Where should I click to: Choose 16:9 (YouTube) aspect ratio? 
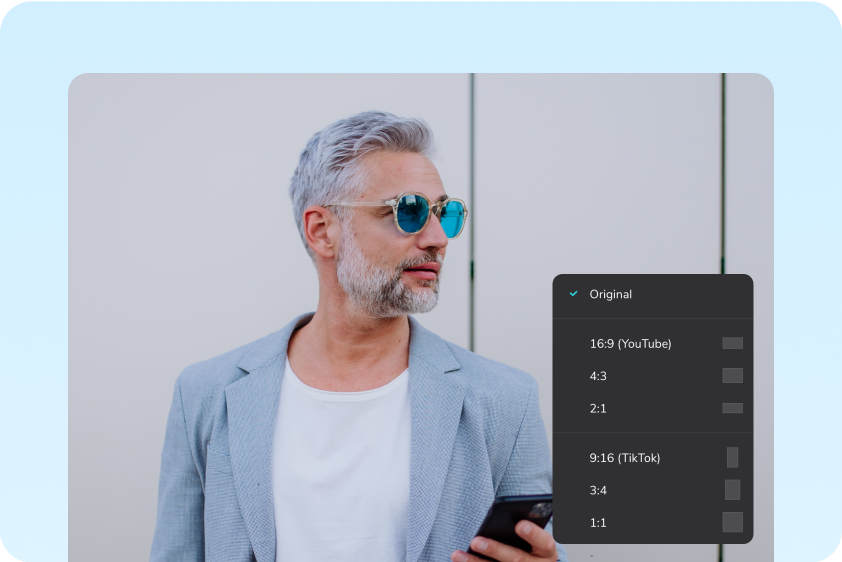click(x=652, y=344)
